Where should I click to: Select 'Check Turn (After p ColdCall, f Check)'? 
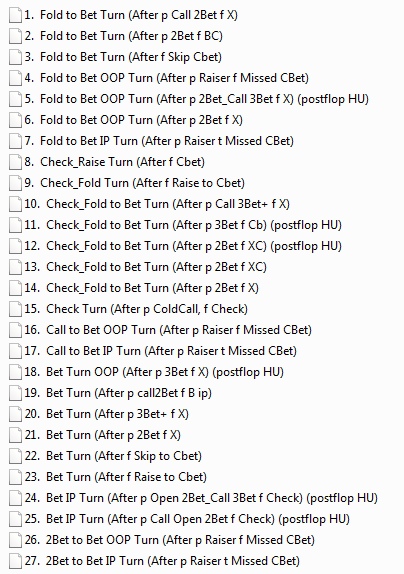click(x=147, y=309)
